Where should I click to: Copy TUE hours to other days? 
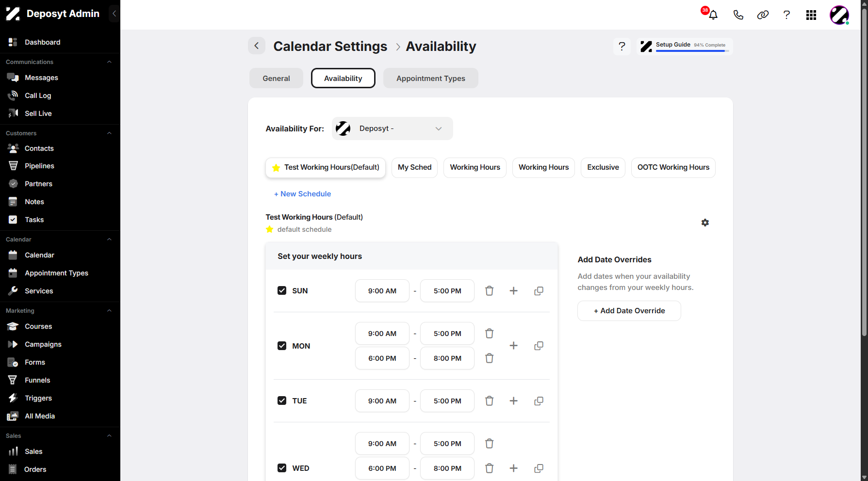[539, 401]
